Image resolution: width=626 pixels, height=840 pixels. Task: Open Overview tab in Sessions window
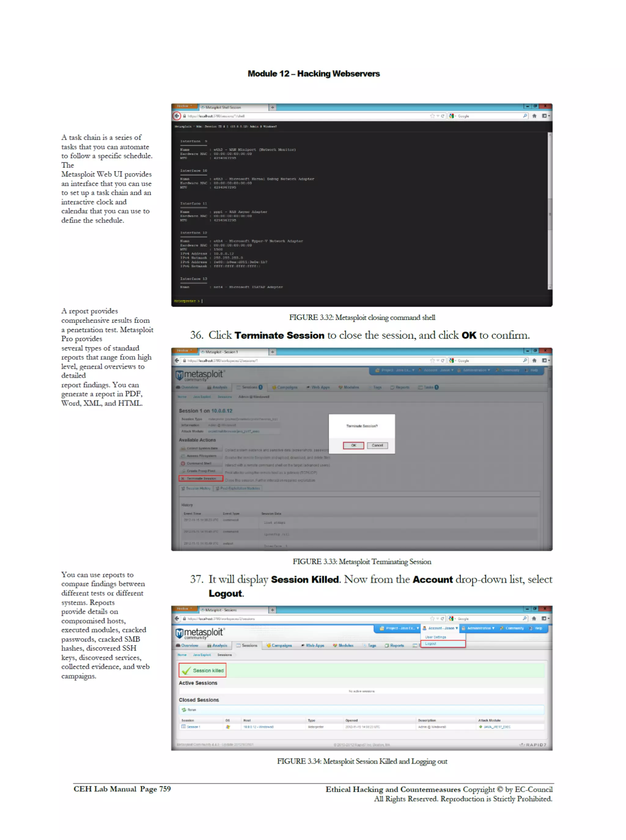(x=187, y=645)
